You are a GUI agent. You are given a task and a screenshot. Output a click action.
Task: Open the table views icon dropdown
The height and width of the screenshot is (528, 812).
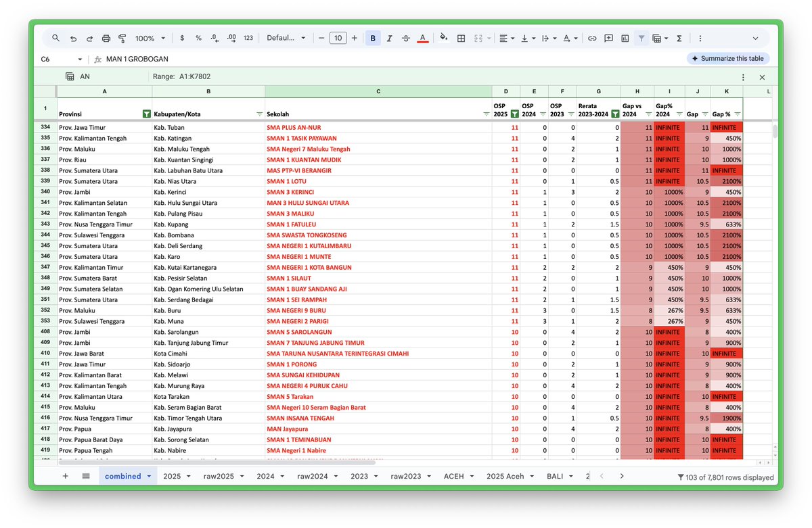660,39
